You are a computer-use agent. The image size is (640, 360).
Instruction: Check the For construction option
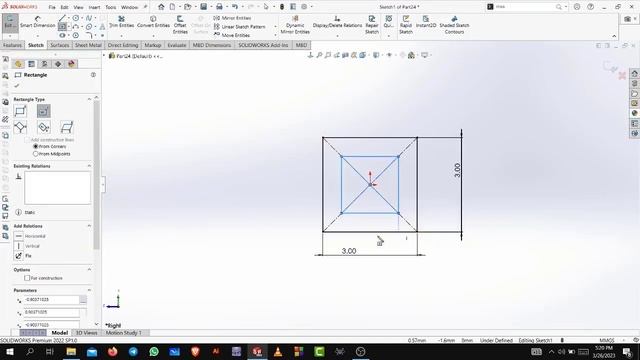click(27, 278)
